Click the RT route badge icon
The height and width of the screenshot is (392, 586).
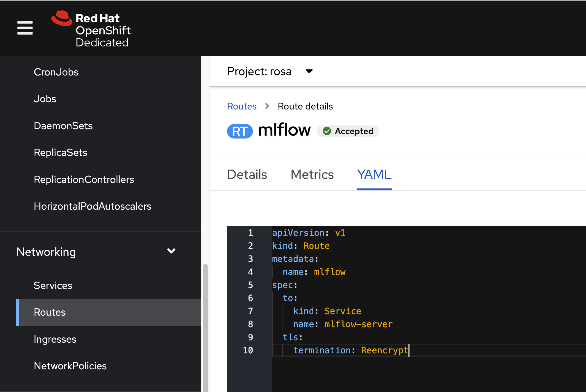pyautogui.click(x=240, y=131)
